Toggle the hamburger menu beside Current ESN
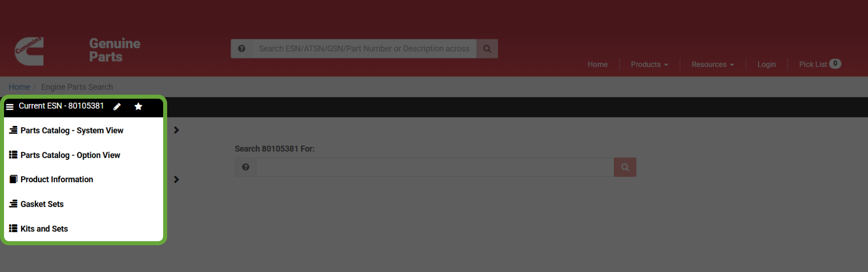This screenshot has height=272, width=868. click(9, 107)
